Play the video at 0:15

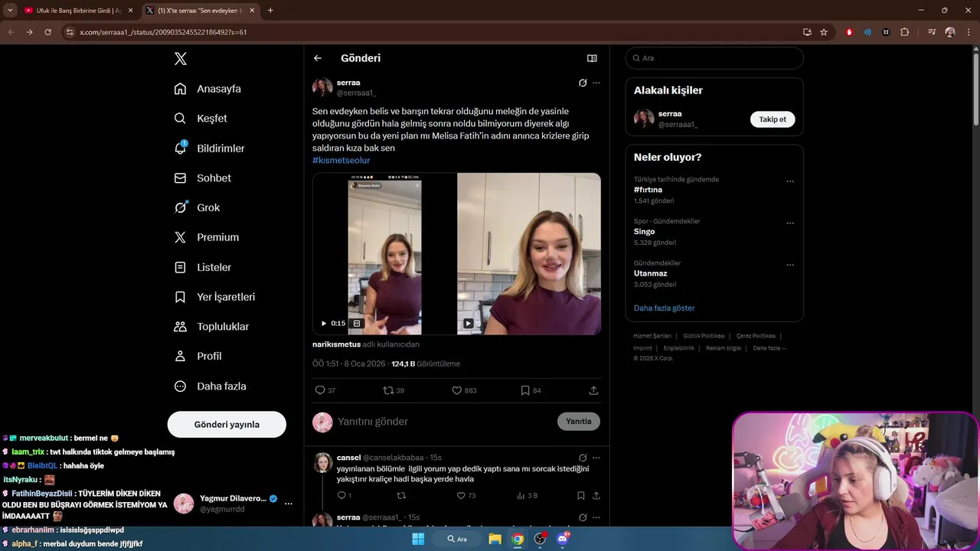pos(324,324)
